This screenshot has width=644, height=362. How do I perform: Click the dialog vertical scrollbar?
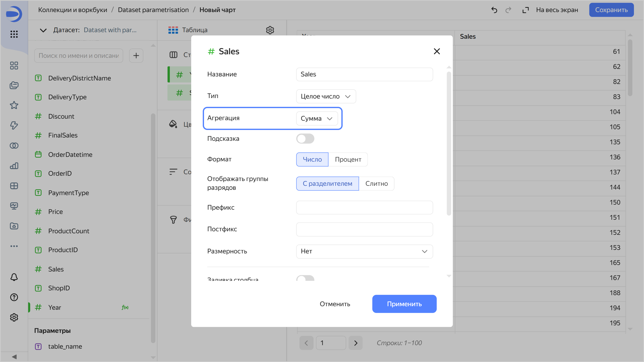pos(449,143)
